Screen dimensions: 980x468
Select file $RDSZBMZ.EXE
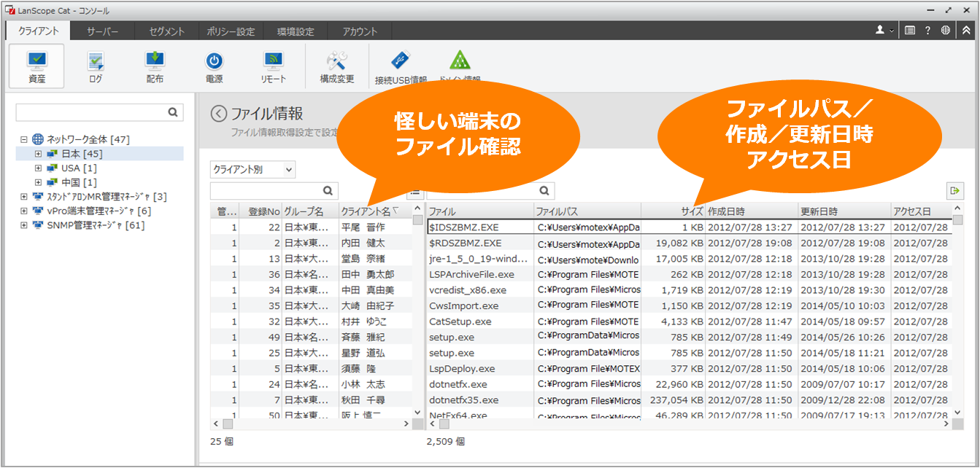tap(465, 243)
